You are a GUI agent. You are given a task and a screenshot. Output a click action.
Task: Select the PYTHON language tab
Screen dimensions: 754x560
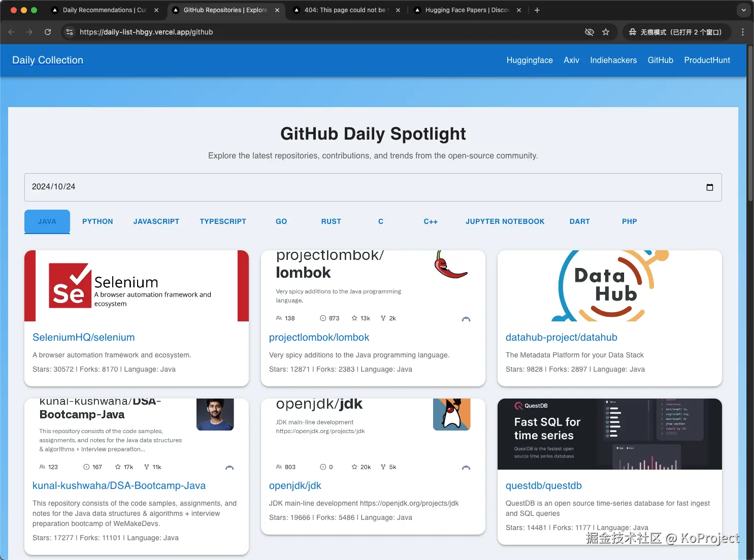click(x=97, y=221)
